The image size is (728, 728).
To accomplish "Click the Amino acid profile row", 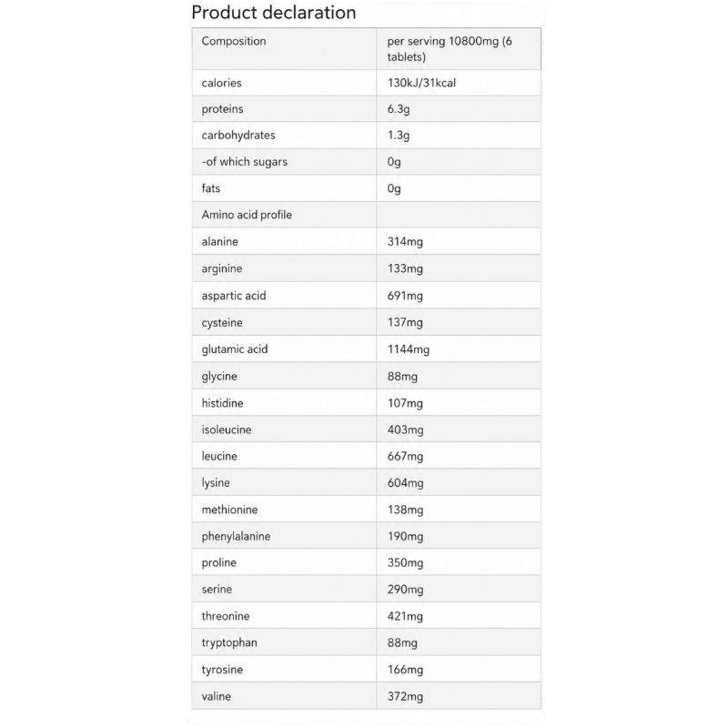I will coord(367,215).
